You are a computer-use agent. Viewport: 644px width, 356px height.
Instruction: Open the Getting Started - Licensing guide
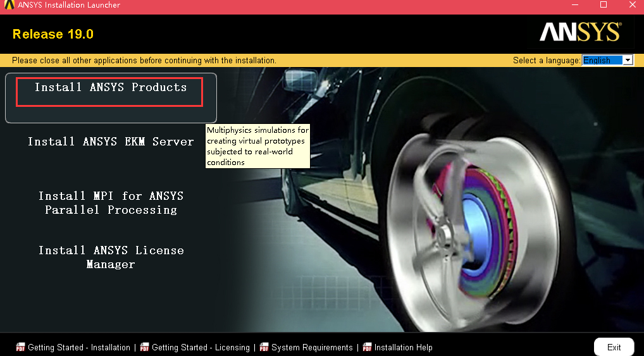coord(201,347)
